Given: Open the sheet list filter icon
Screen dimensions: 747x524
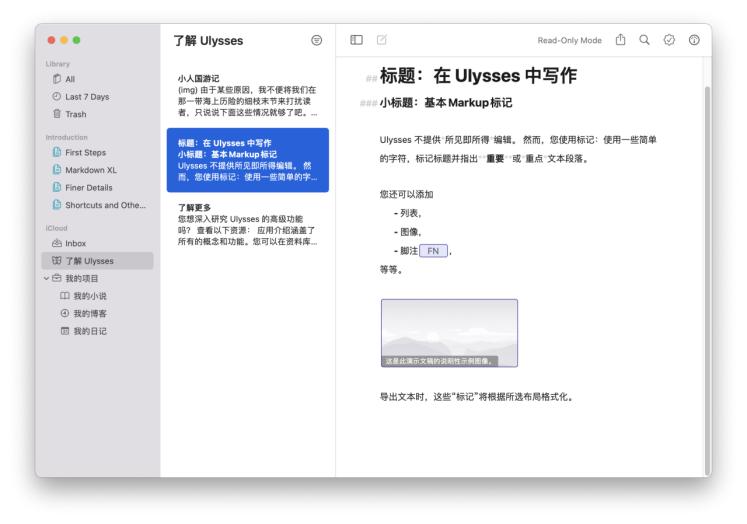Looking at the screenshot, I should coord(316,40).
